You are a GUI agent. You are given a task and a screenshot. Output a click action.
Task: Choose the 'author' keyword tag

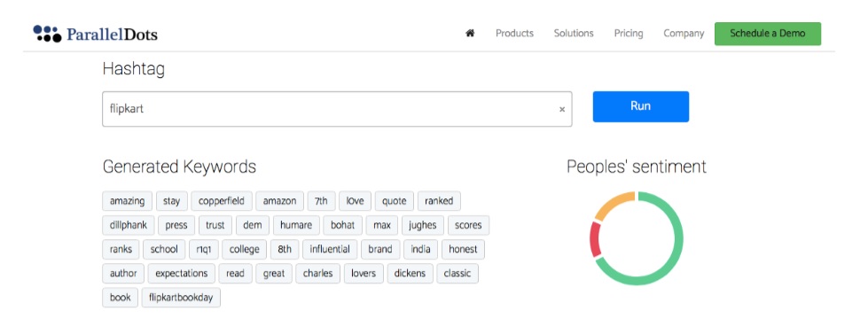click(x=123, y=273)
